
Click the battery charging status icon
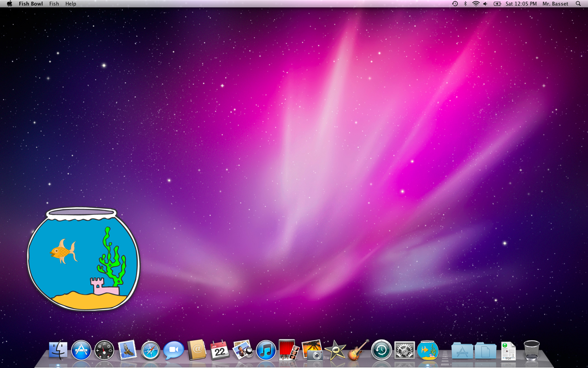[498, 4]
